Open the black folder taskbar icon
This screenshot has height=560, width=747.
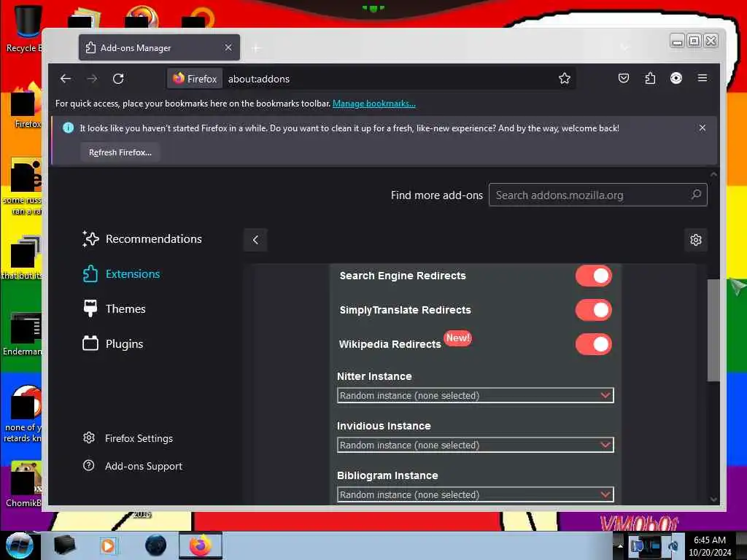coord(64,545)
